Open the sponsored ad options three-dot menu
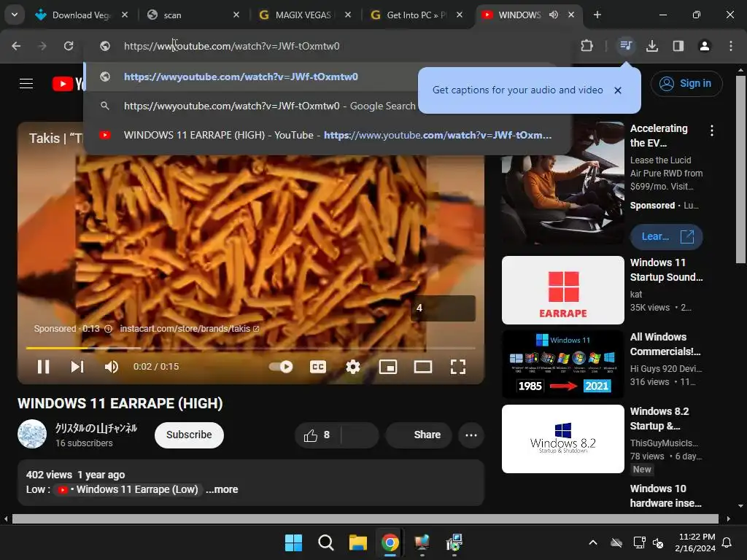This screenshot has width=747, height=560. [x=712, y=131]
